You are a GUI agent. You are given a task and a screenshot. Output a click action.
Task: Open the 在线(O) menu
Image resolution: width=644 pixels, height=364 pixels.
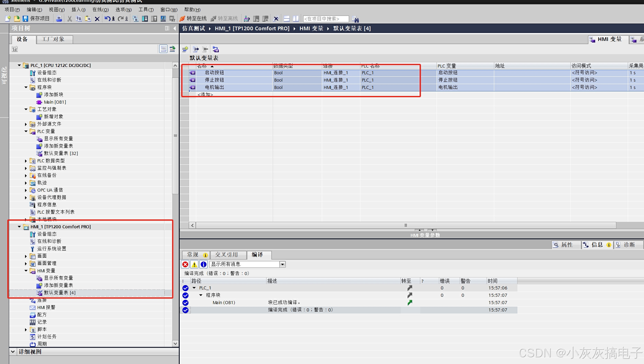pyautogui.click(x=100, y=10)
